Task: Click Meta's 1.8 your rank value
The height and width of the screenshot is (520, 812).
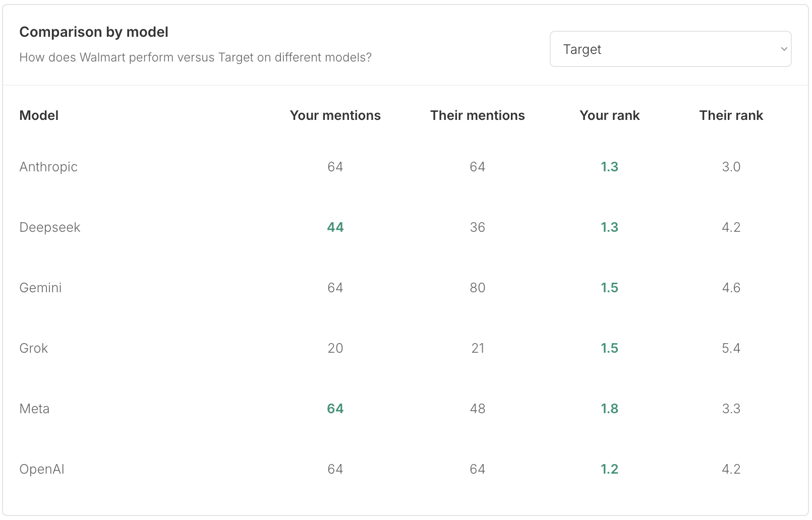Action: click(609, 409)
